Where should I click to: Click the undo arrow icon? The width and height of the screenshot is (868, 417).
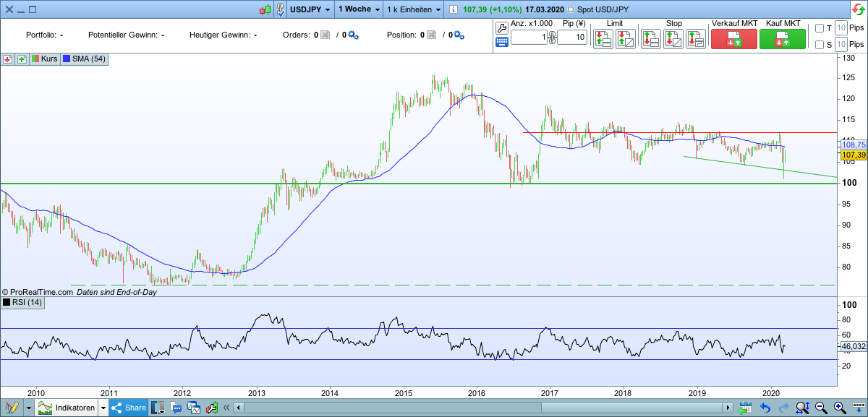tap(765, 408)
